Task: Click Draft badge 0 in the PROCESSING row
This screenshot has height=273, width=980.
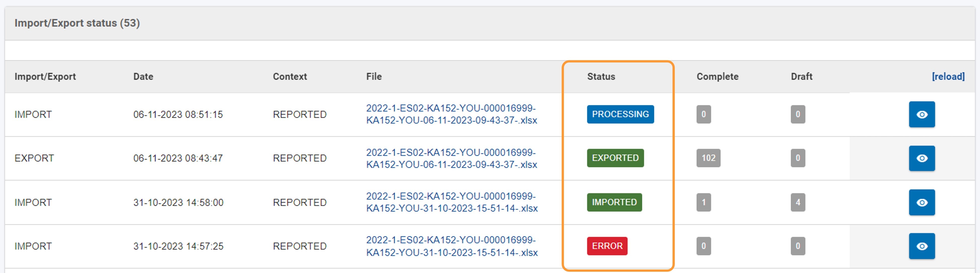Action: [798, 114]
